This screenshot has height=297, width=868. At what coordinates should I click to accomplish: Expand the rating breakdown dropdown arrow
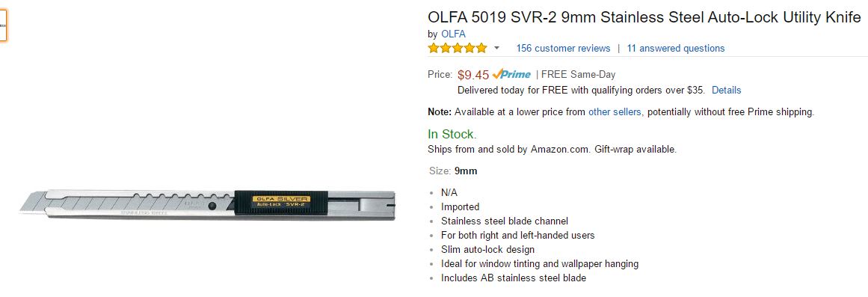coord(496,48)
